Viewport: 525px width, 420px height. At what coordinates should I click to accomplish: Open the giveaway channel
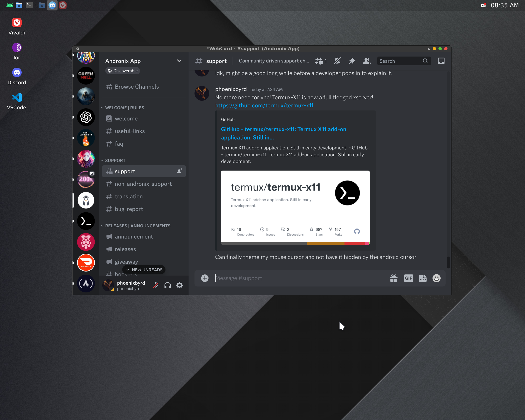coord(144,262)
